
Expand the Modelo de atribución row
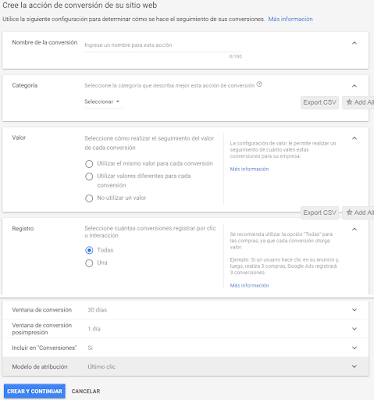(x=186, y=367)
